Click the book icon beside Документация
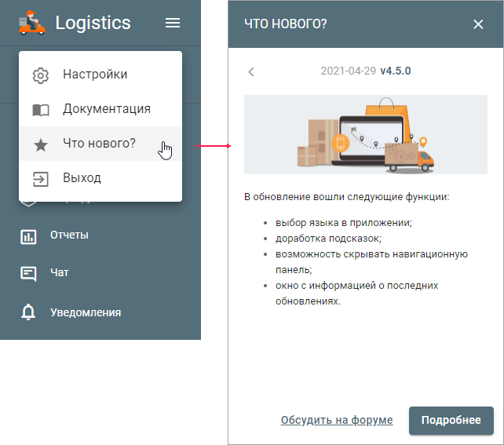This screenshot has height=445, width=504. coord(40,110)
